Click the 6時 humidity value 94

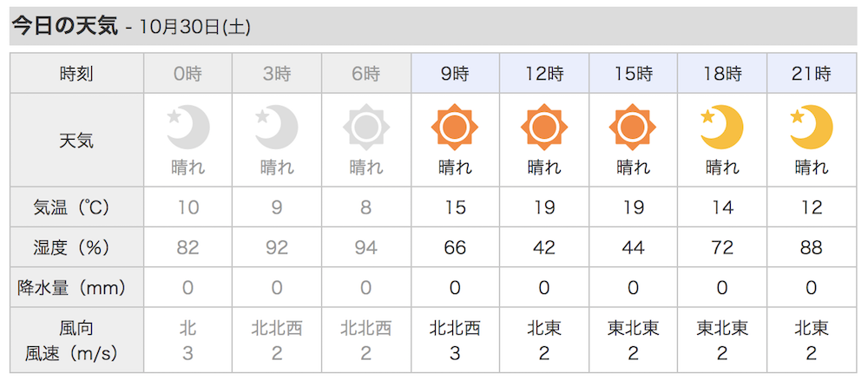(366, 247)
